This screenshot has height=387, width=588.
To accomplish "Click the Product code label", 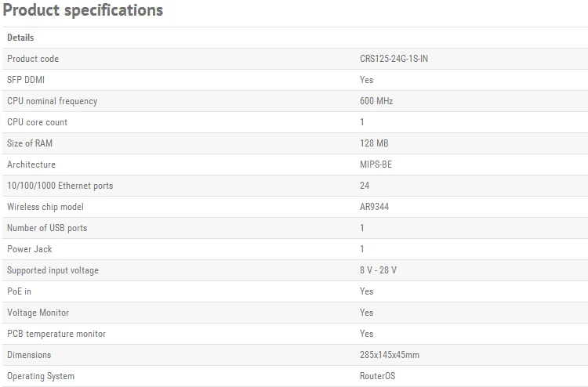I will 33,59.
